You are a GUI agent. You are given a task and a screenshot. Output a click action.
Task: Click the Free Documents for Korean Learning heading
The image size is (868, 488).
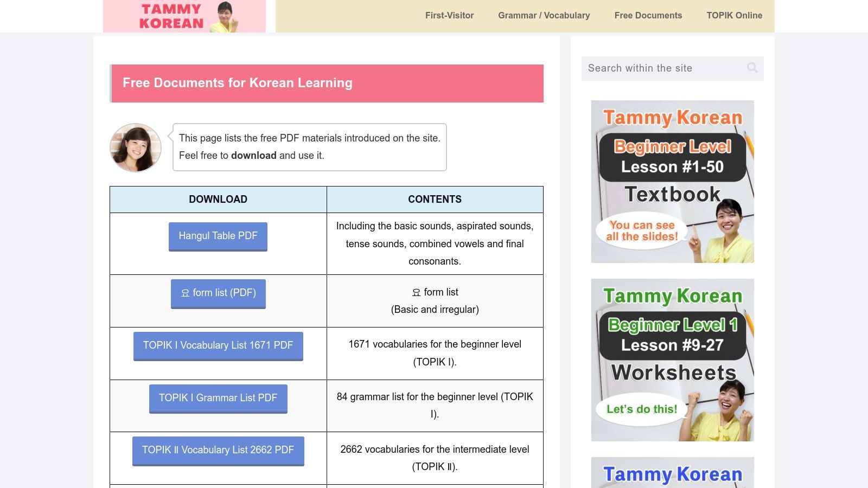238,83
